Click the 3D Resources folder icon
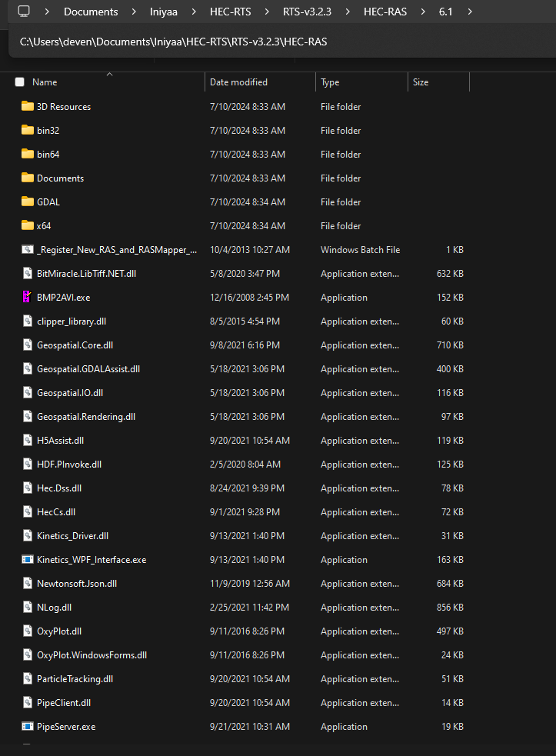The width and height of the screenshot is (556, 756). [x=28, y=106]
